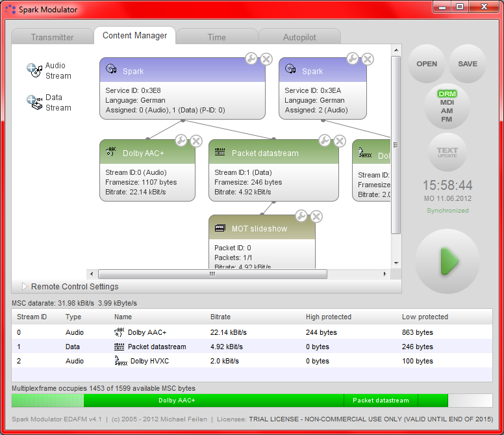Click the SAVE button
504x435 pixels.
click(x=468, y=64)
